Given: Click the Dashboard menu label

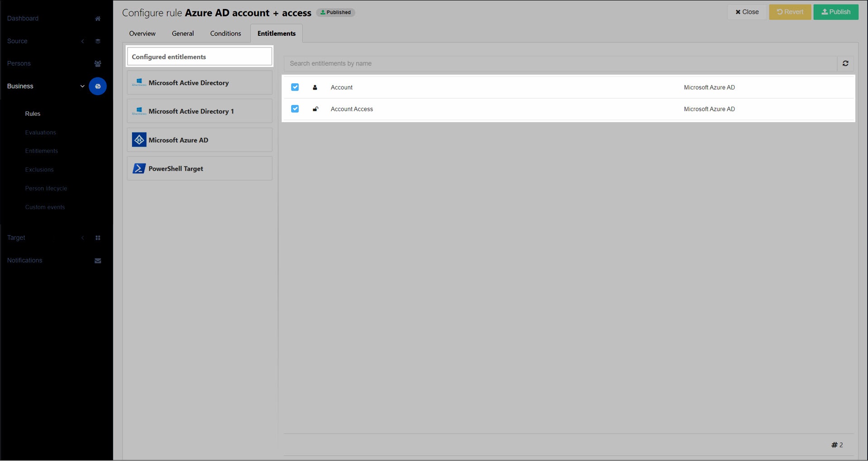Looking at the screenshot, I should coord(23,19).
